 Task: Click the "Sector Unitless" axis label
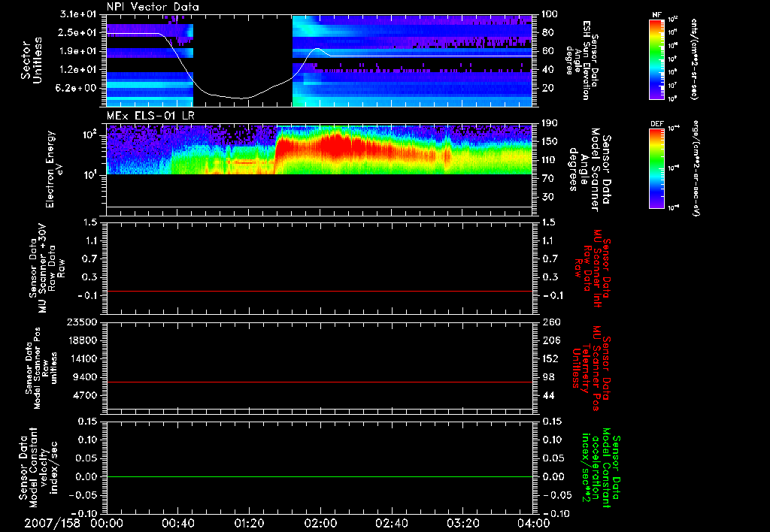(x=32, y=60)
